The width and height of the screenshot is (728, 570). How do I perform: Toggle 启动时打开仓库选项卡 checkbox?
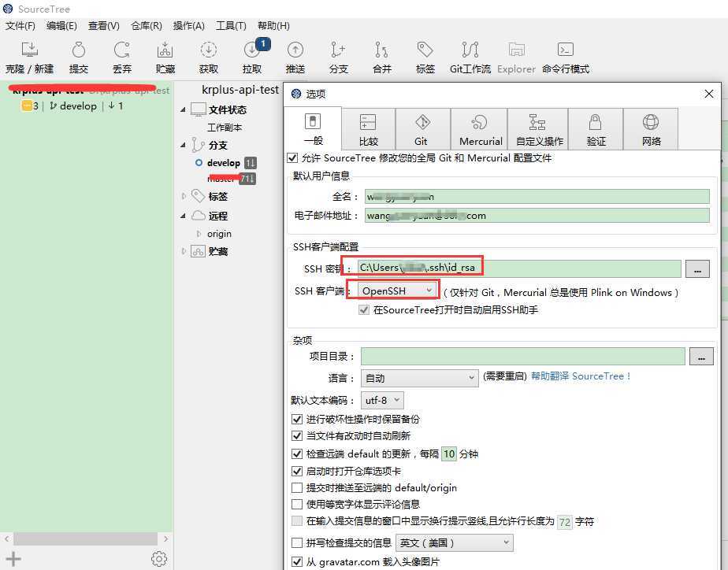297,472
